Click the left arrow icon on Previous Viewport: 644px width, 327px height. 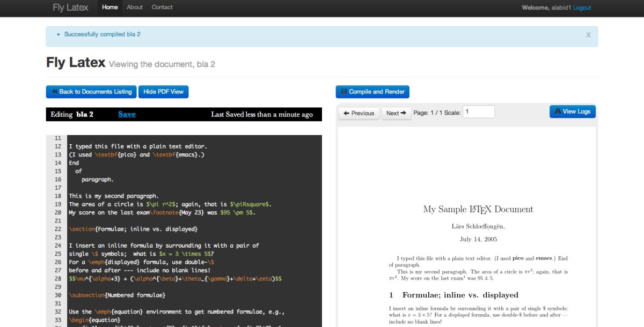tap(347, 113)
